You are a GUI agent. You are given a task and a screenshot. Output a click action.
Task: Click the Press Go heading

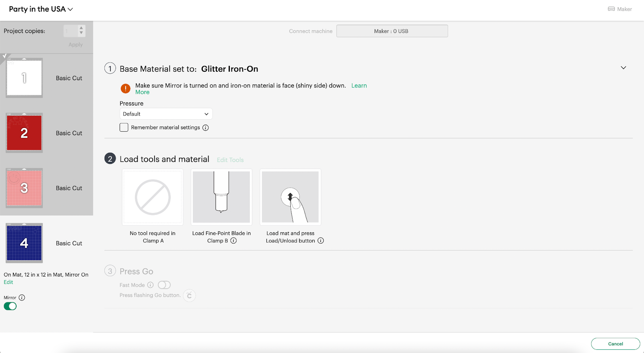click(x=136, y=271)
